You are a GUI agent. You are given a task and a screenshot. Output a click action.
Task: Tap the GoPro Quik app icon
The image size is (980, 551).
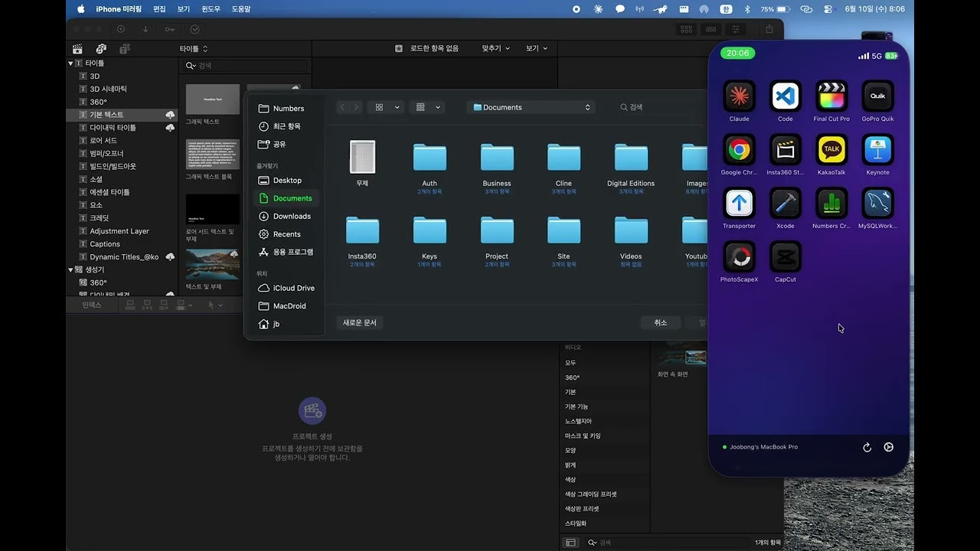(x=877, y=96)
